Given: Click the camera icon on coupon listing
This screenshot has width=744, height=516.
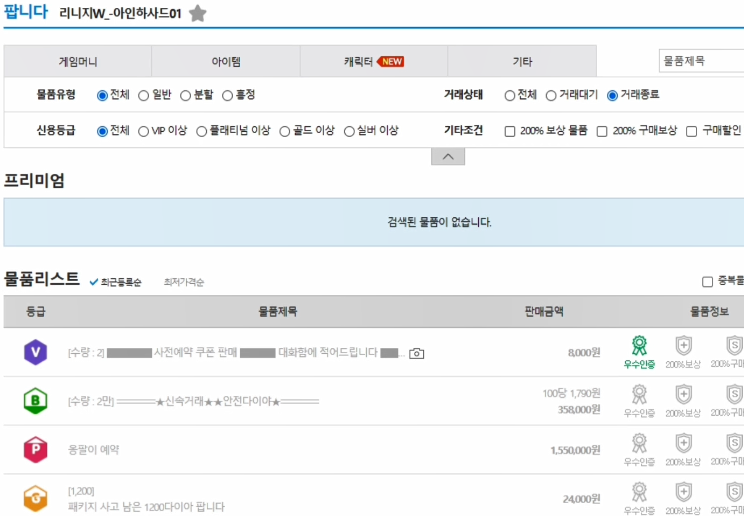Looking at the screenshot, I should point(417,354).
